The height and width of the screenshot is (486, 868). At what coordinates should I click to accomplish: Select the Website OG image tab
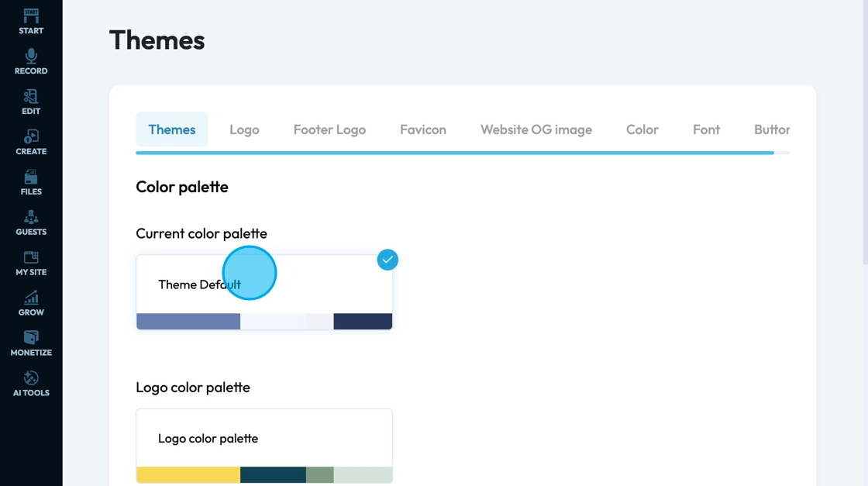tap(536, 129)
